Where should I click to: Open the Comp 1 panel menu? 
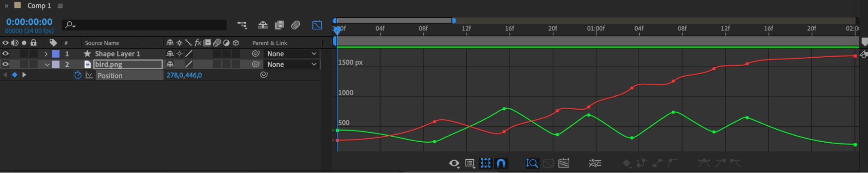pyautogui.click(x=60, y=6)
